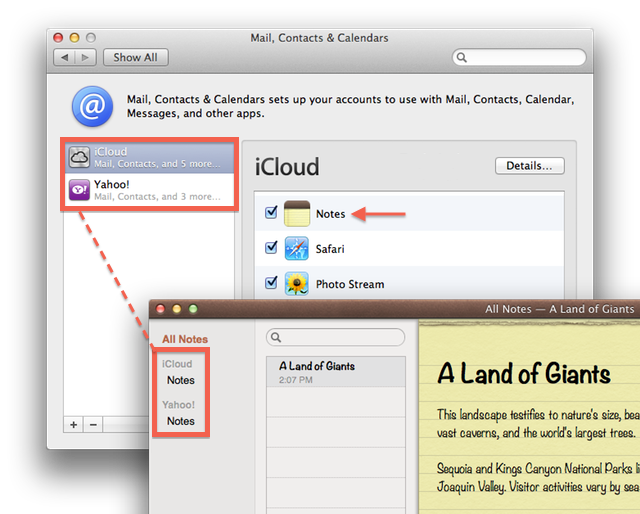Viewport: 640px width, 514px height.
Task: Click the paragraph starting Sequoia and Kings Canyon
Action: point(538,477)
